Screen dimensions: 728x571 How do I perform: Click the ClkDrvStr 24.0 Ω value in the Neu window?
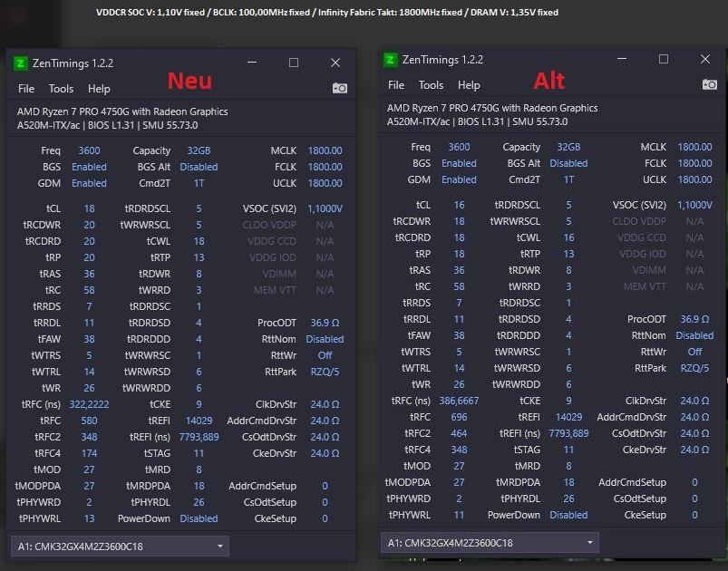tap(325, 404)
